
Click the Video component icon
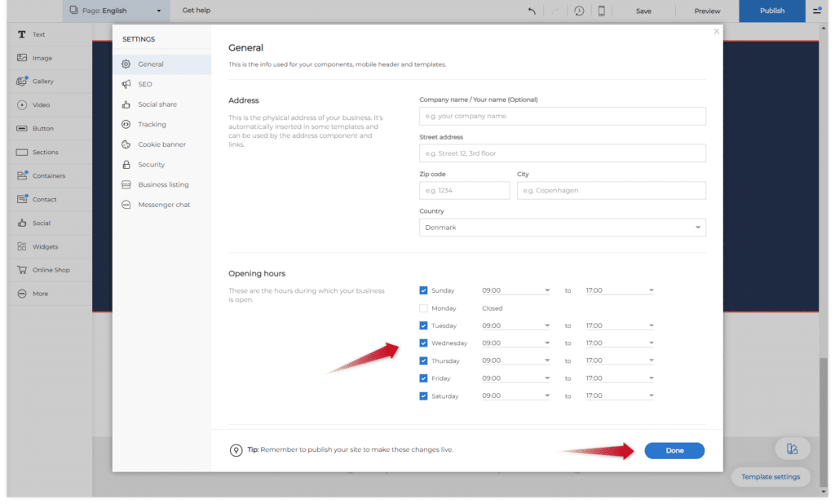pyautogui.click(x=23, y=105)
